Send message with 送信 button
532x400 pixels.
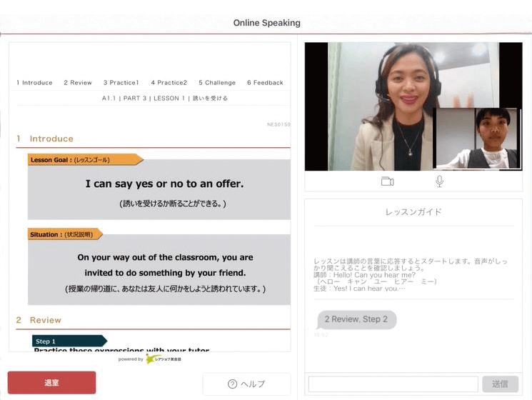(x=500, y=384)
